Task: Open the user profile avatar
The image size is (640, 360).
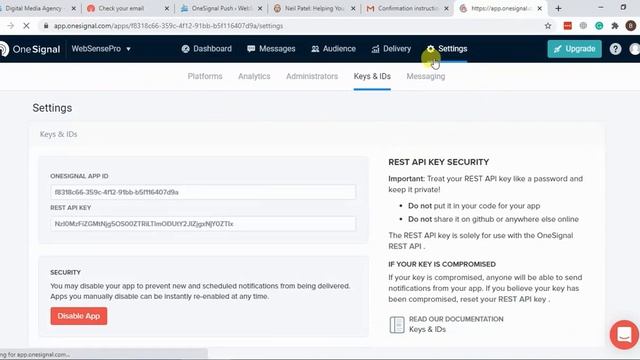Action: (635, 49)
